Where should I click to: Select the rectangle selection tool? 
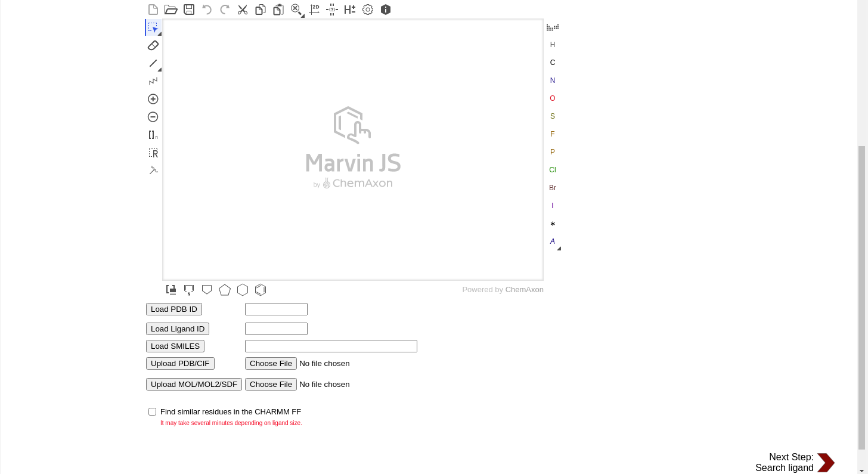[153, 27]
